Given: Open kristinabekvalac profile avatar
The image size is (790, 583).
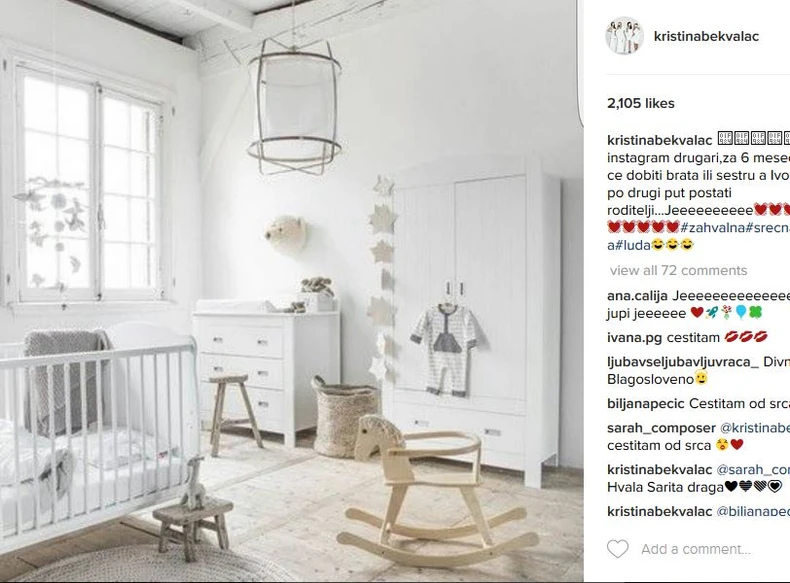Looking at the screenshot, I should pyautogui.click(x=624, y=35).
